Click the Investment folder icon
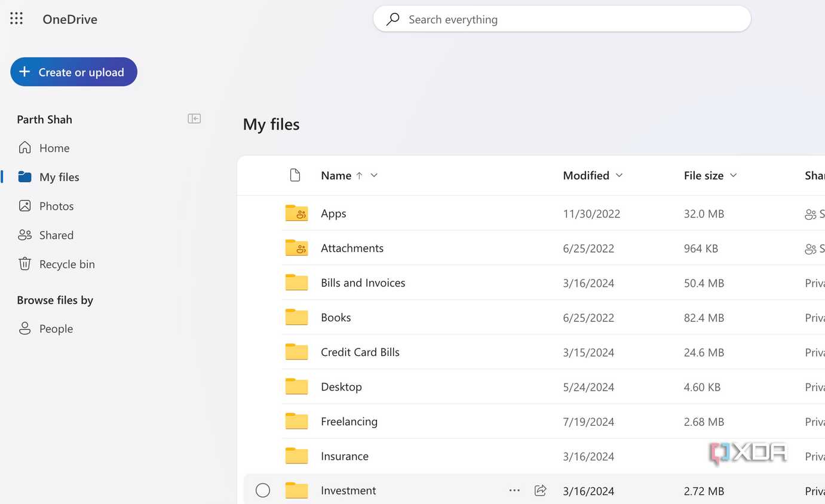 (296, 490)
